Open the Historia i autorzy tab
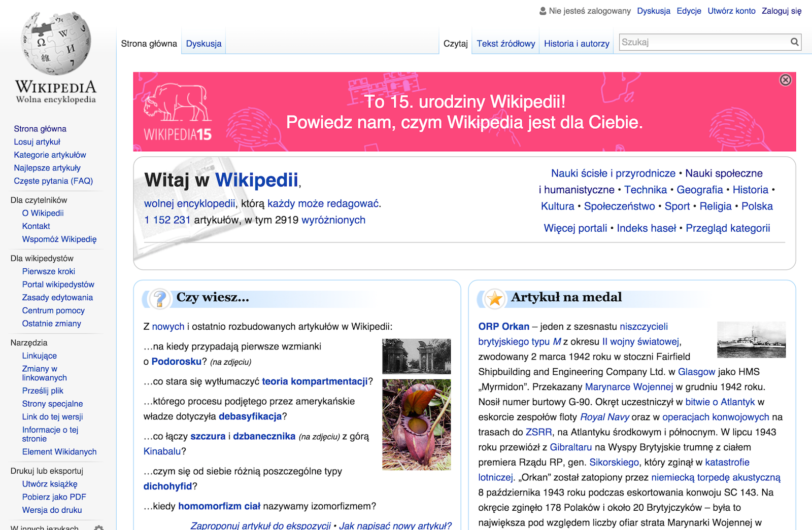 click(x=577, y=44)
